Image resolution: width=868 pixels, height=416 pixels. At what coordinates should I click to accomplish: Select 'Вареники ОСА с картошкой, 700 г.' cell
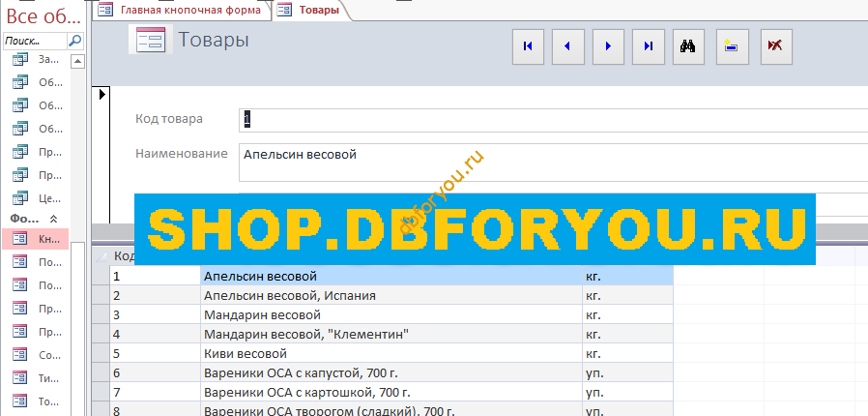(x=391, y=392)
